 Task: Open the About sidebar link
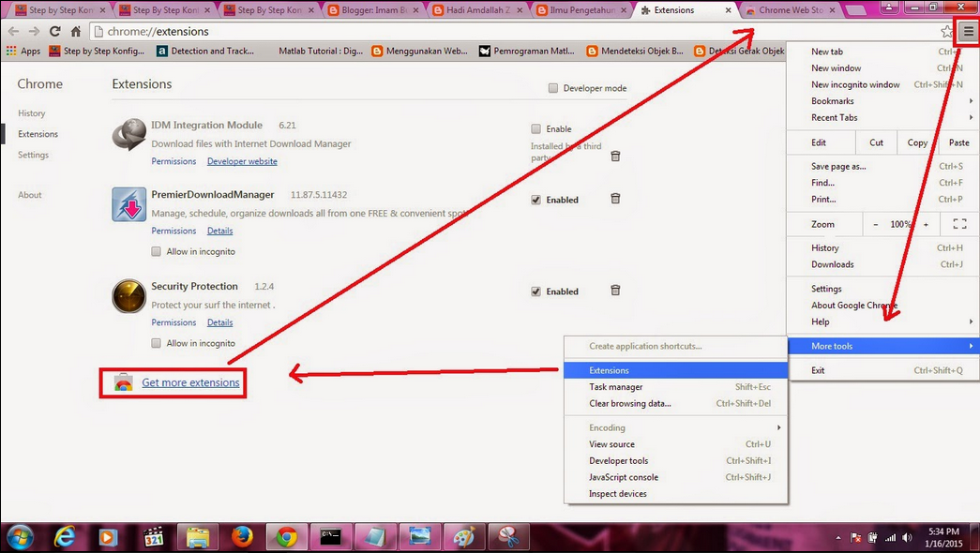point(29,195)
